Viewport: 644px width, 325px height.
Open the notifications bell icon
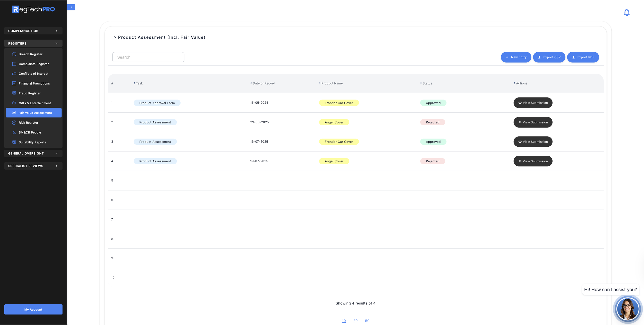[x=626, y=13]
